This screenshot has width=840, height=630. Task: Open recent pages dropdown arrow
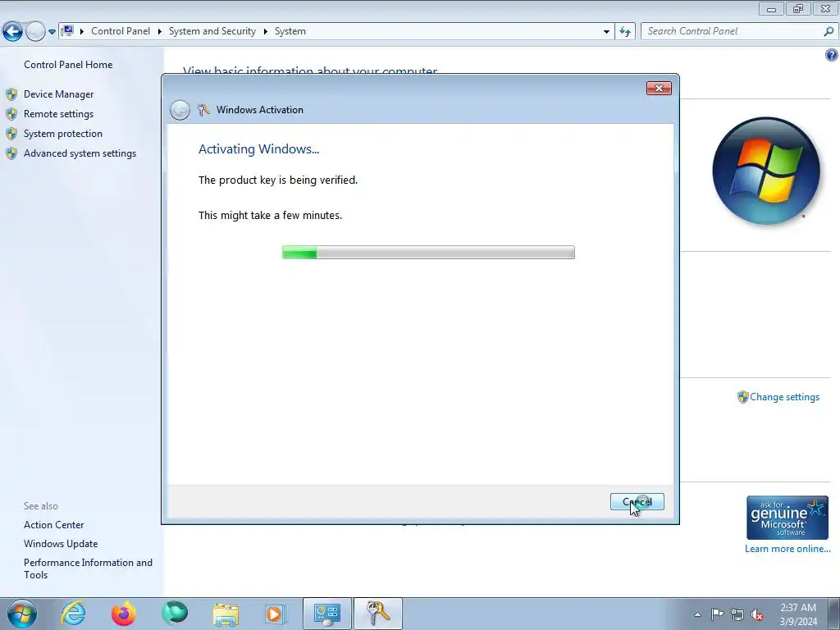coord(52,32)
